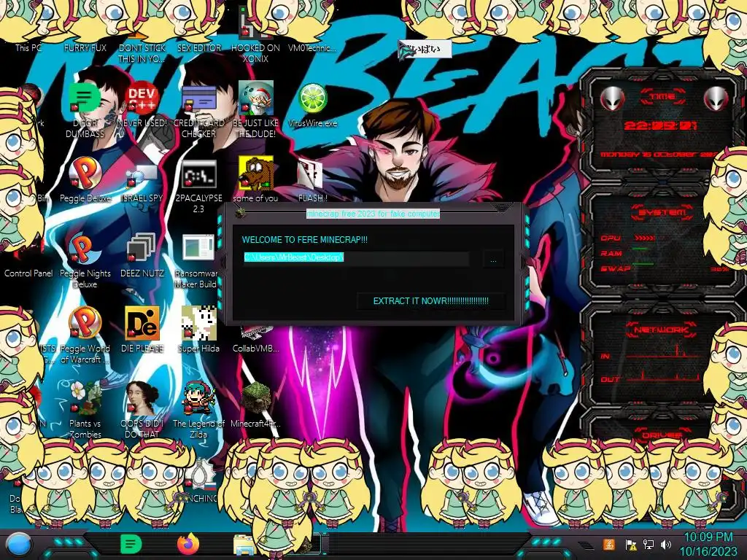Image resolution: width=747 pixels, height=560 pixels.
Task: Launch Firefox from the taskbar
Action: tap(188, 544)
